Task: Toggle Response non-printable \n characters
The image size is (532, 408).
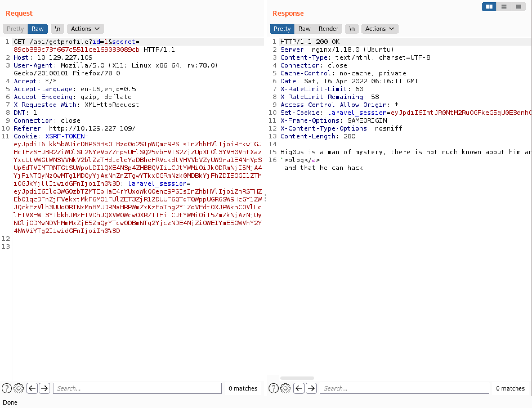Action: tap(352, 29)
